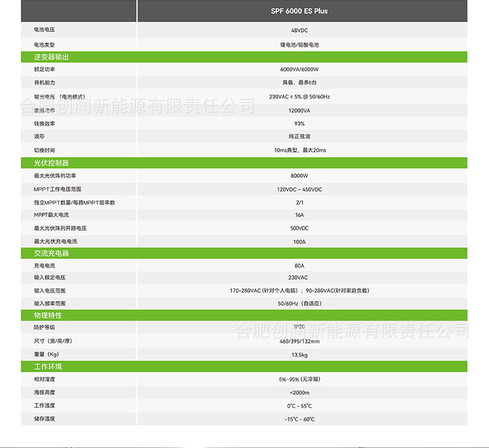Select the 最大光伏充电电流 label
This screenshot has height=448, width=489.
coord(55,241)
